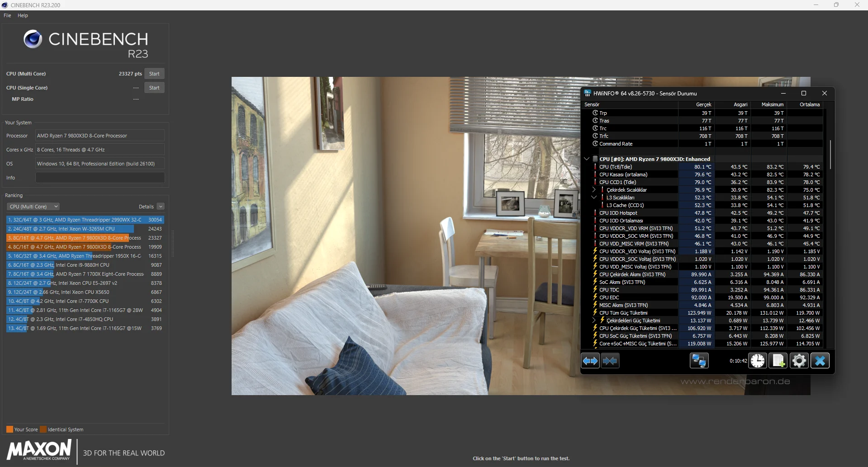
Task: Click the collapse-columns inward arrows icon in HWiNFO
Action: point(610,361)
